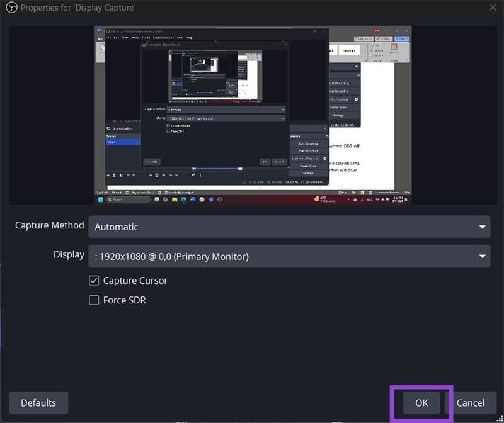Click the add scene plus icon in the preview
The height and width of the screenshot is (423, 504).
pos(108,175)
